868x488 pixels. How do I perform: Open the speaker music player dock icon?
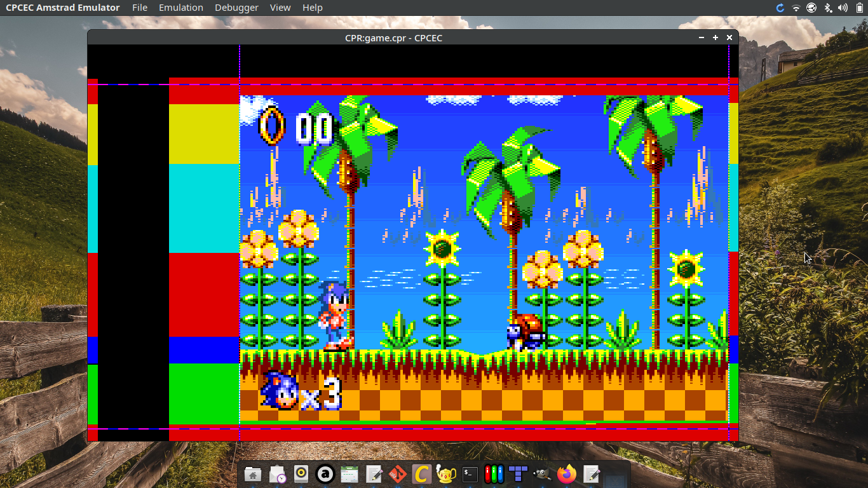pyautogui.click(x=301, y=474)
